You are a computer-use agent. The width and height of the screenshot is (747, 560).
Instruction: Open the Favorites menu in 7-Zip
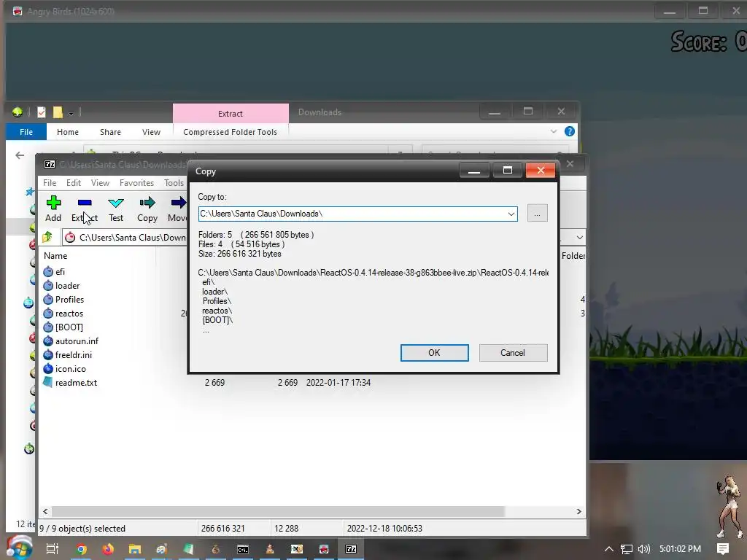(x=136, y=183)
